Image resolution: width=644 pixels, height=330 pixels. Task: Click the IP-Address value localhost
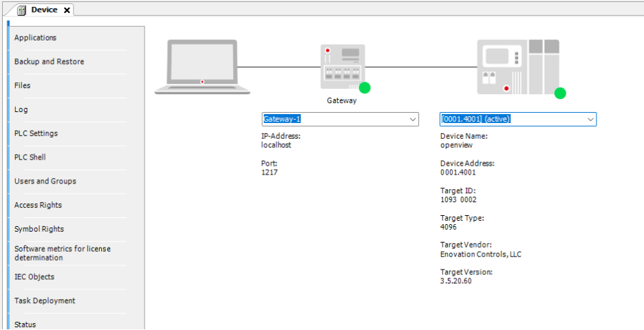point(276,145)
